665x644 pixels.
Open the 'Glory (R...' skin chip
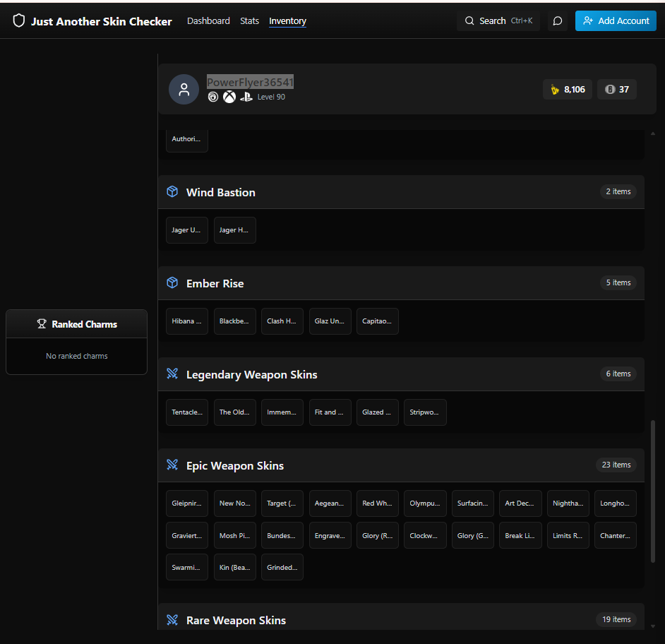[378, 536]
